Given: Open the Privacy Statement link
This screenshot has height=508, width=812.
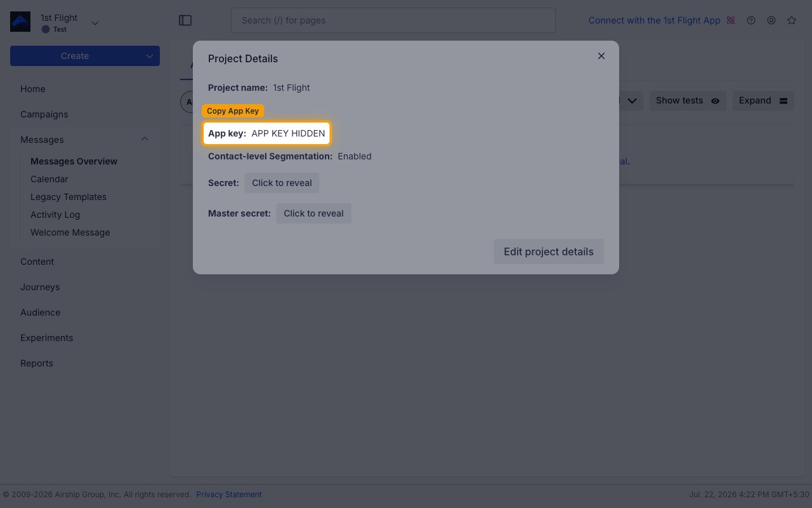Looking at the screenshot, I should 228,494.
